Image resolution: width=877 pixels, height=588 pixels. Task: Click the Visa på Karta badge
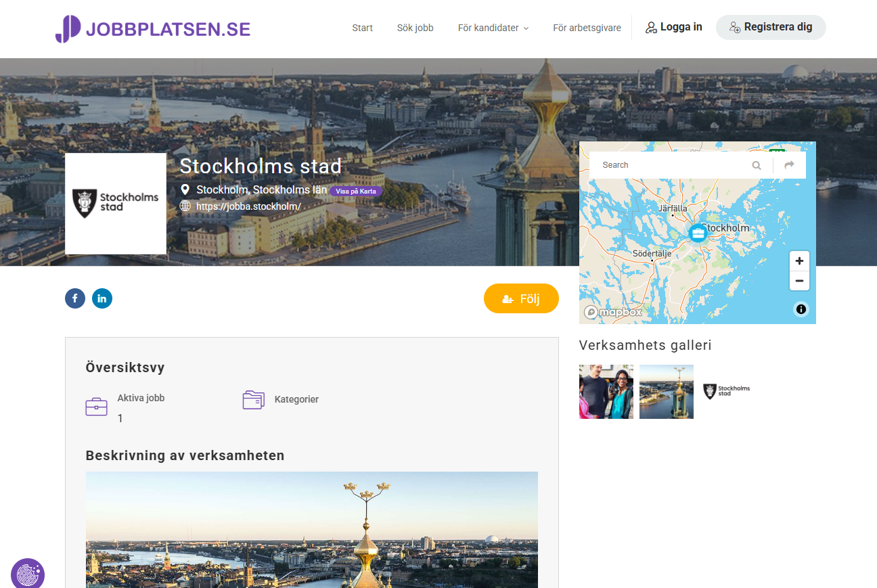[x=356, y=191]
